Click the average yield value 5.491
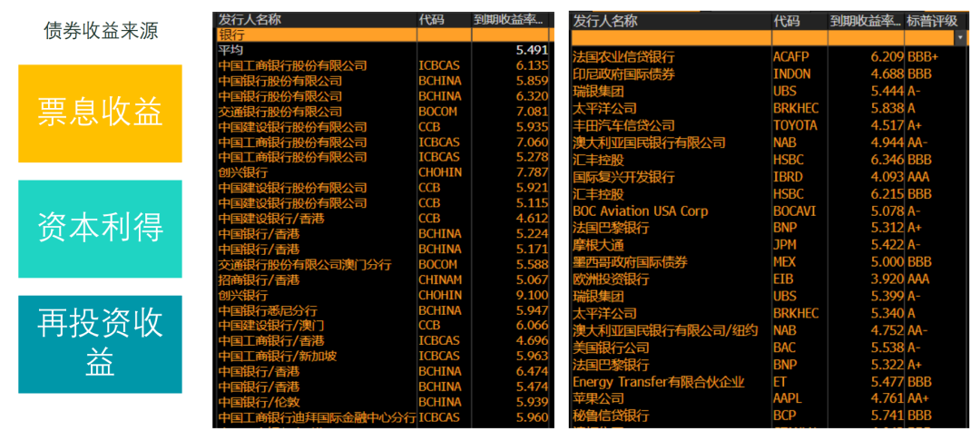980x441 pixels. point(532,50)
